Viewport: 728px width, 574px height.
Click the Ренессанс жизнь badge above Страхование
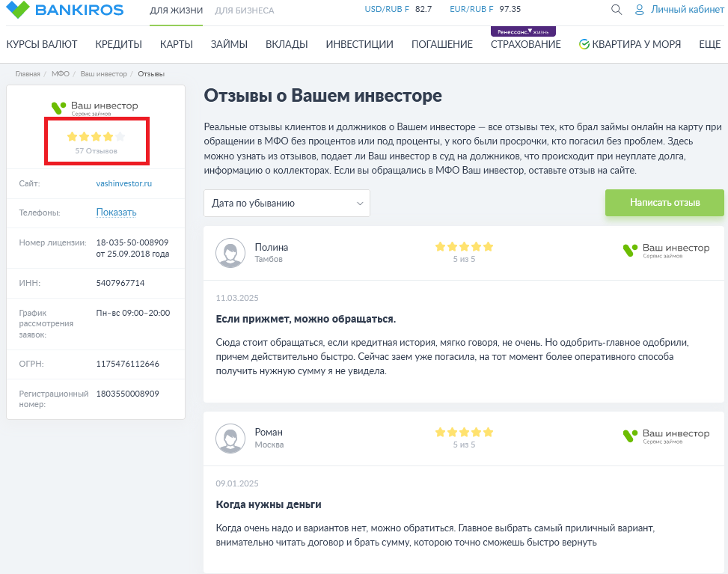523,31
